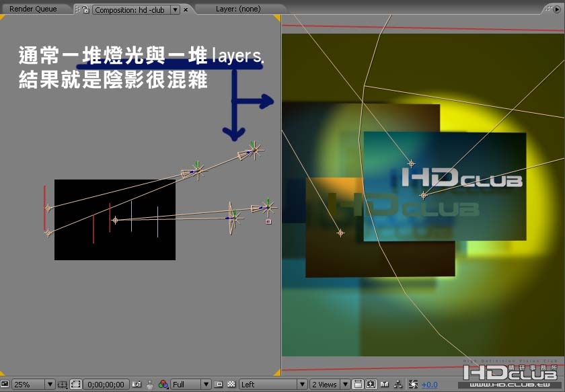This screenshot has width=565, height=392.
Task: Toggle the transparency grid checkerboard
Action: click(x=231, y=385)
